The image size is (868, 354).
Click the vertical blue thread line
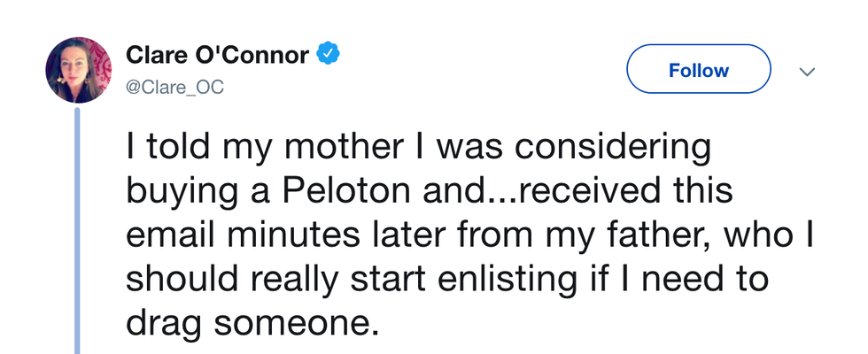pyautogui.click(x=77, y=230)
